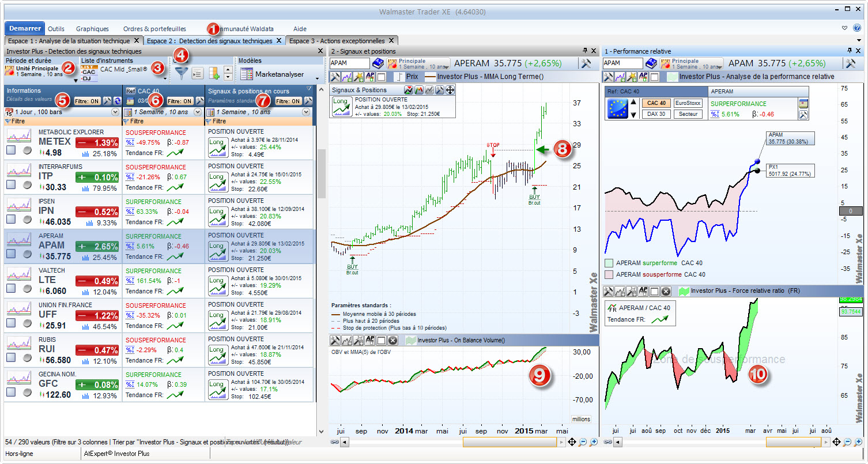The width and height of the screenshot is (868, 464).
Task: Open the Unité Principale period dropdown
Action: coord(76,80)
